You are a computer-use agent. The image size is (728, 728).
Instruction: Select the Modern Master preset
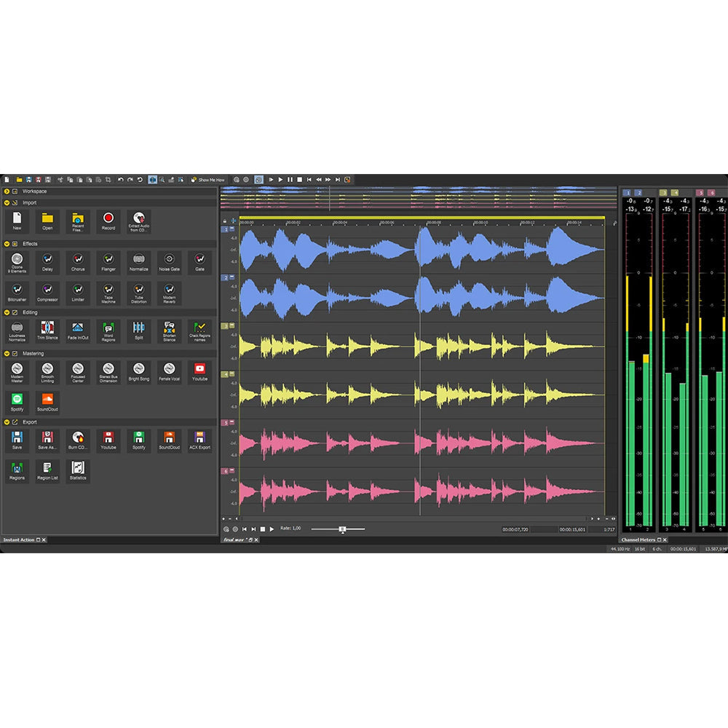[17, 372]
